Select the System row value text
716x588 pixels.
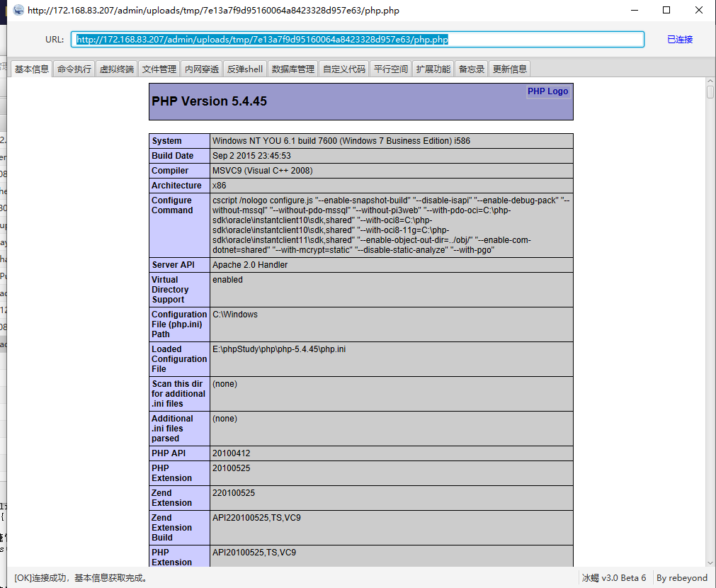pyautogui.click(x=341, y=141)
